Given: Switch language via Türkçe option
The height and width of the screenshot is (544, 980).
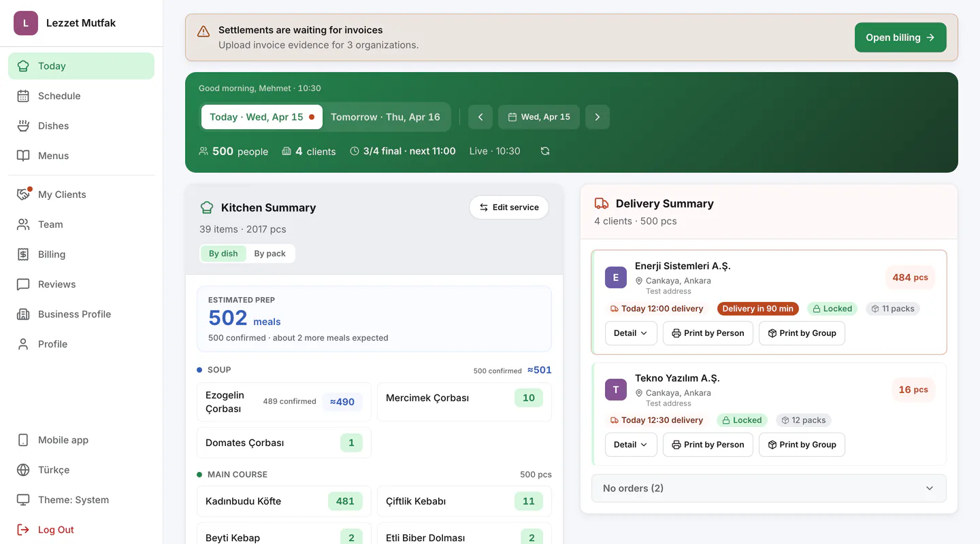Looking at the screenshot, I should pyautogui.click(x=82, y=470).
